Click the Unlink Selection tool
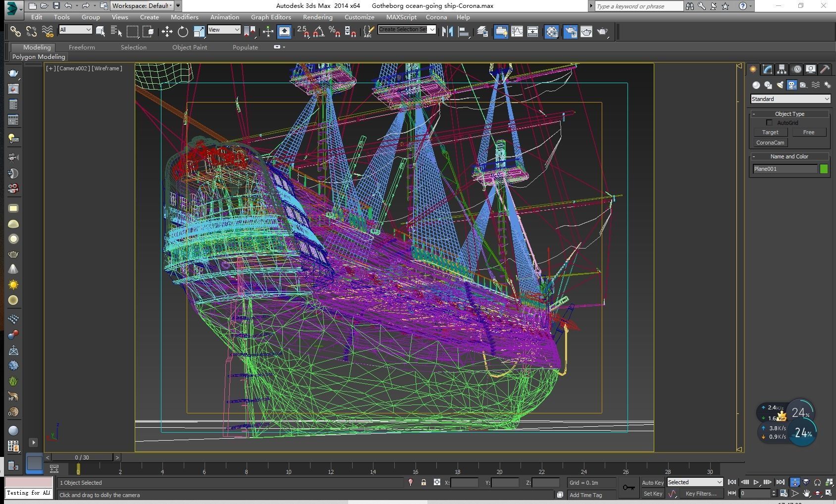836x504 pixels. (x=31, y=32)
